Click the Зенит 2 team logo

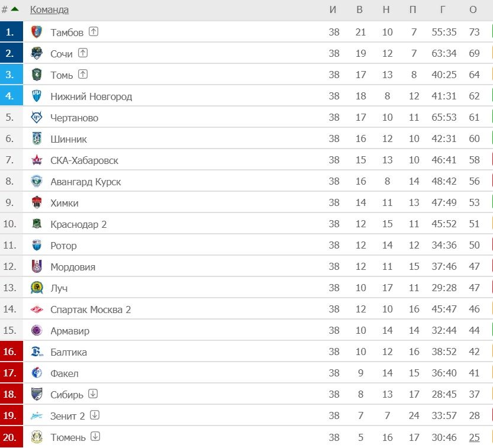37,415
